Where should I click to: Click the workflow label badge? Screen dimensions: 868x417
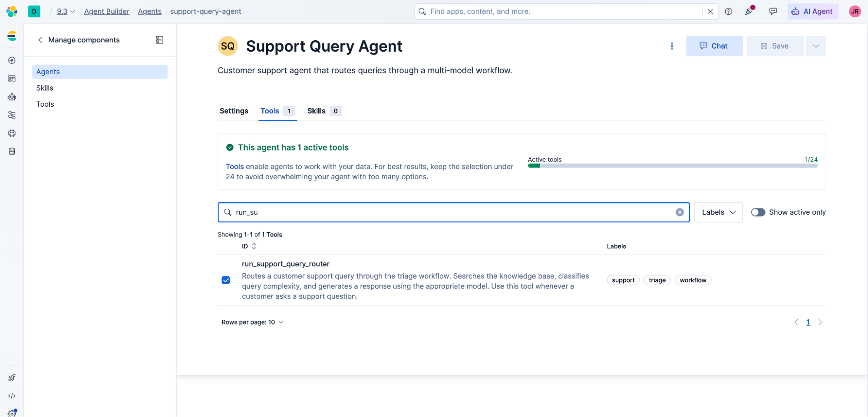point(693,280)
